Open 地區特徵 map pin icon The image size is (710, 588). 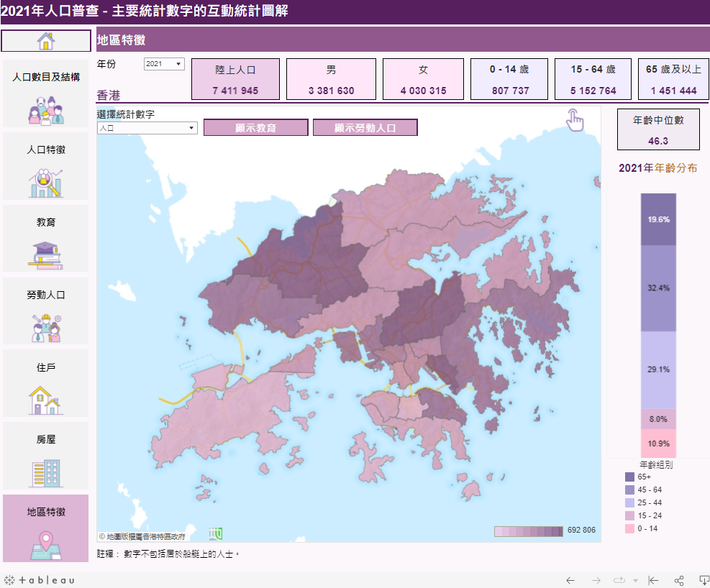pos(46,546)
